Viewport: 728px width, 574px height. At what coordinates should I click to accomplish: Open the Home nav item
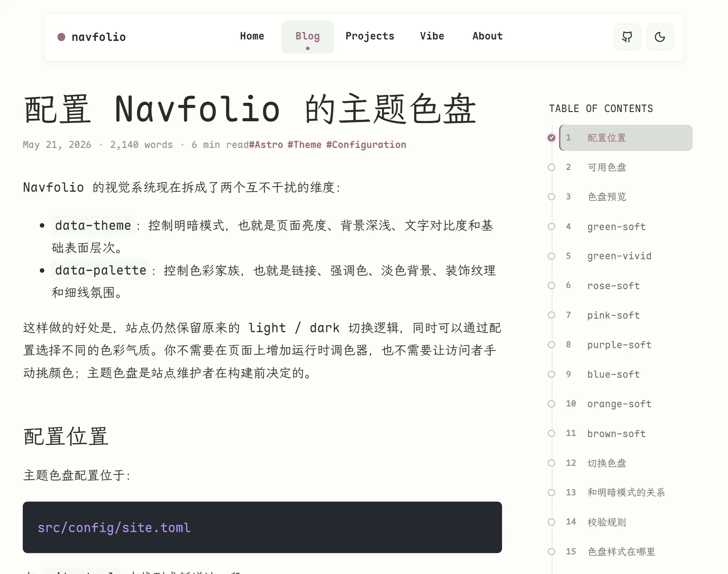252,36
